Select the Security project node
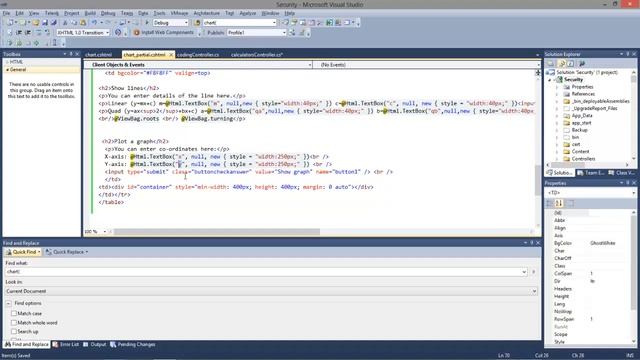The width and height of the screenshot is (640, 360). [573, 80]
